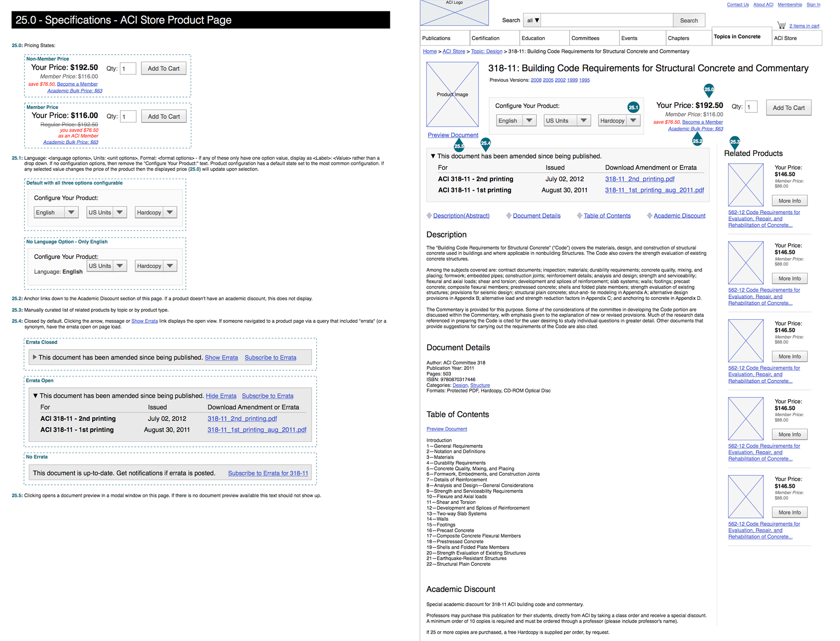Download 318-11_1st_printing_aug_2011.pdf on product page
840x641 pixels.
coord(654,190)
